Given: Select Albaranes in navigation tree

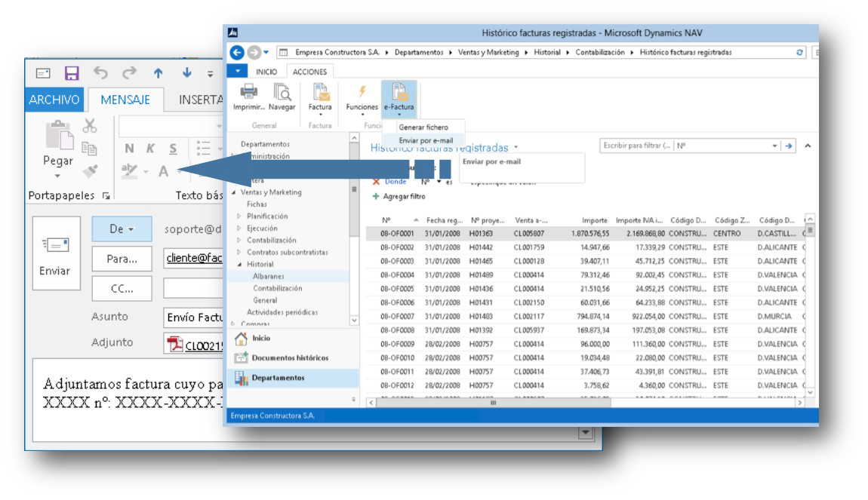Looking at the screenshot, I should coord(269,276).
